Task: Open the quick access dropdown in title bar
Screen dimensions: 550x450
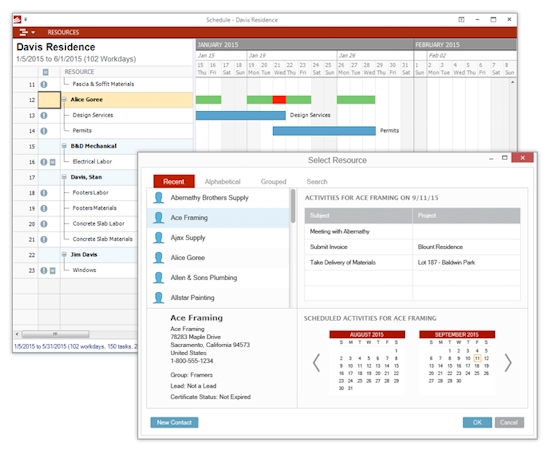Action: pyautogui.click(x=26, y=20)
